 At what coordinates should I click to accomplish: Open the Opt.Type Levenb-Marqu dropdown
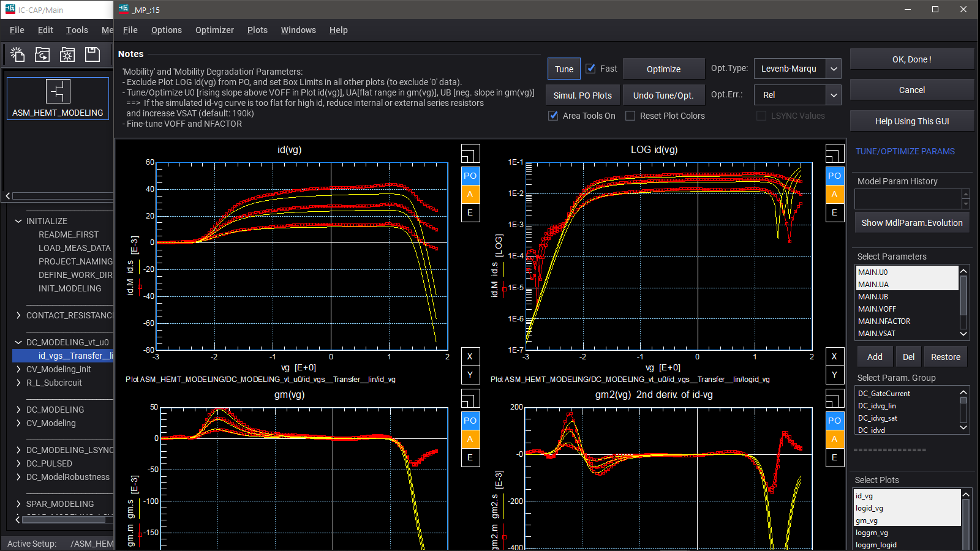tap(834, 69)
